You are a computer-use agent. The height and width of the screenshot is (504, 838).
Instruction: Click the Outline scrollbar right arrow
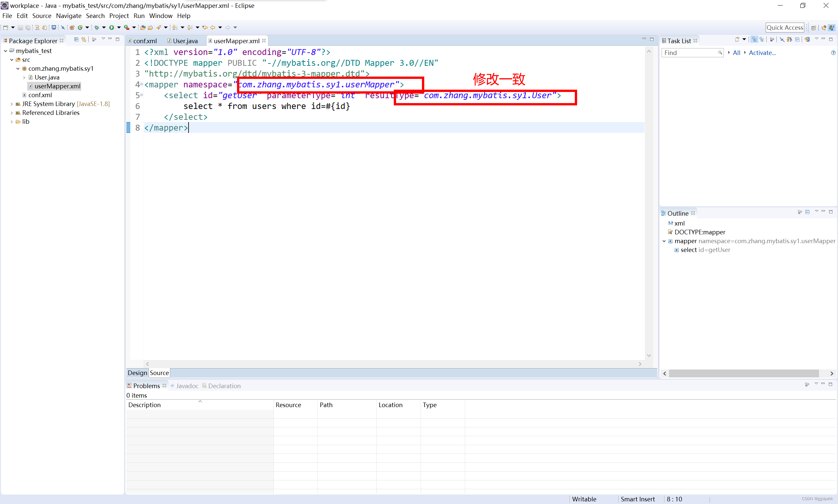tap(831, 373)
